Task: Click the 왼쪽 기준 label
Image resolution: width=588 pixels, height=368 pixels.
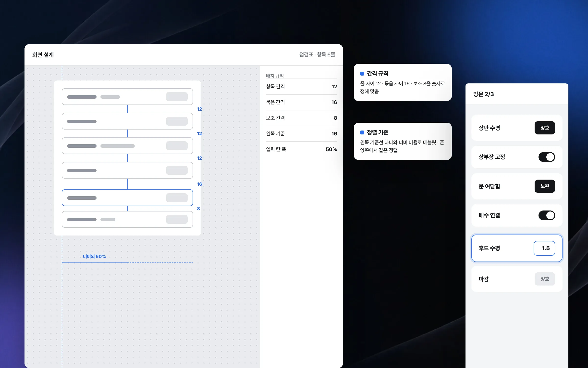Action: (x=275, y=134)
